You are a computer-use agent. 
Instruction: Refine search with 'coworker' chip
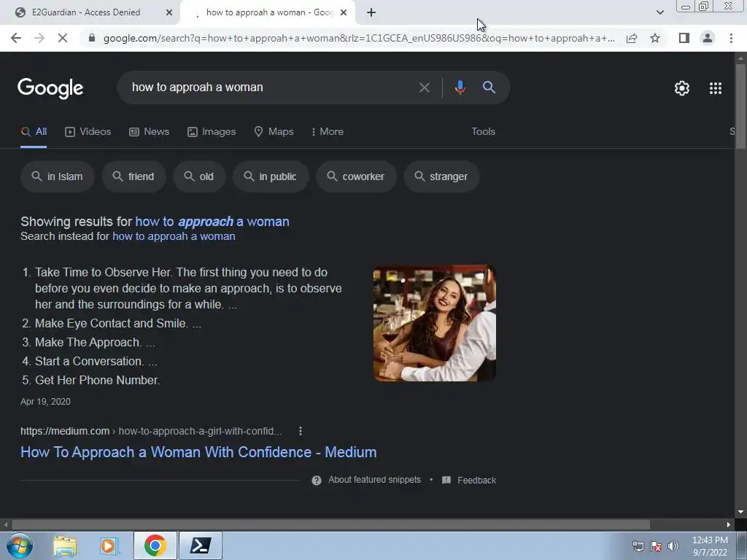click(356, 176)
